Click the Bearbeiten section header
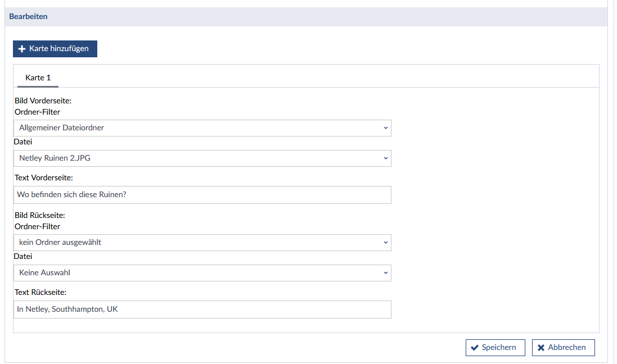This screenshot has width=617, height=364. coord(28,17)
